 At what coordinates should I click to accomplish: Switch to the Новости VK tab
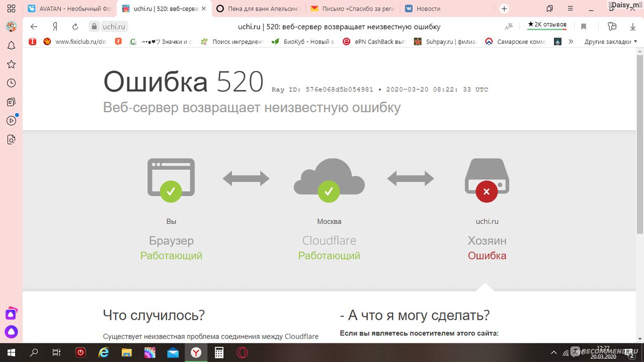point(448,9)
